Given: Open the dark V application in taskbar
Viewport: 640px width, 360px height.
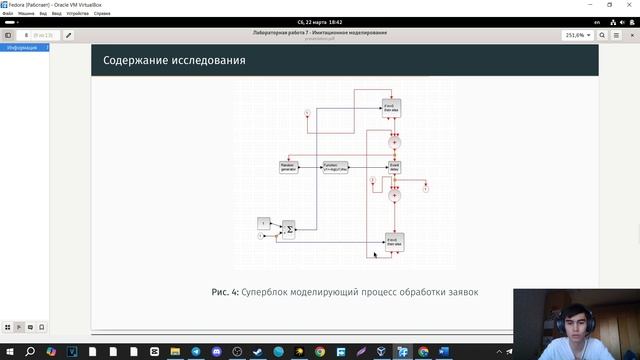Looking at the screenshot, I should point(72,351).
